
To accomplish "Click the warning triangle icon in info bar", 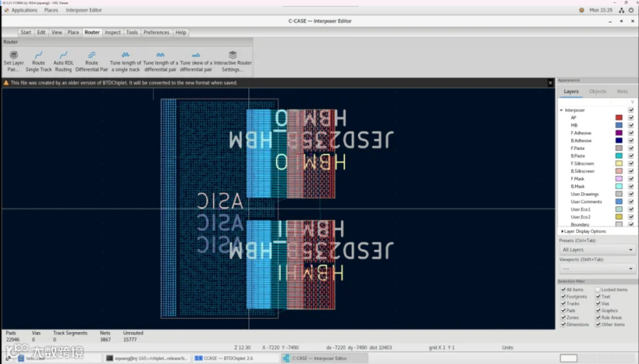I will 6,82.
